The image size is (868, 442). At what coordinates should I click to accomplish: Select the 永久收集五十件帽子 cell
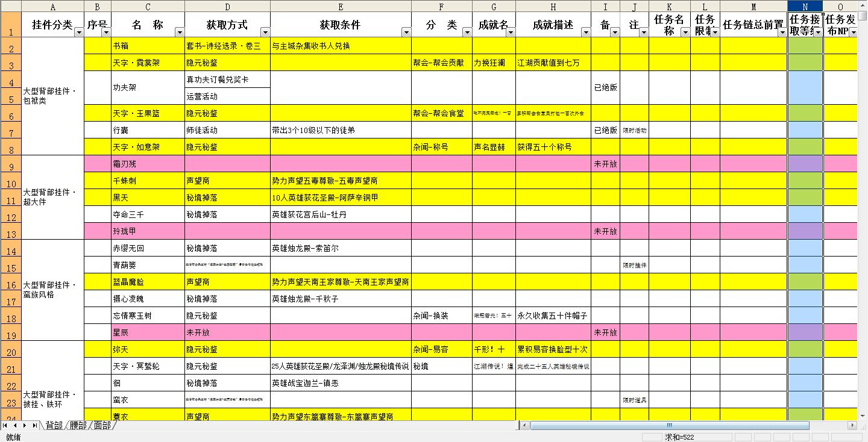pyautogui.click(x=553, y=316)
